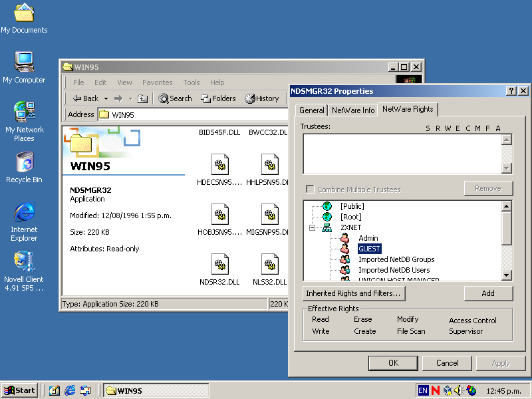Image resolution: width=532 pixels, height=399 pixels.
Task: Click the Up folder toolbar icon
Action: [x=142, y=98]
